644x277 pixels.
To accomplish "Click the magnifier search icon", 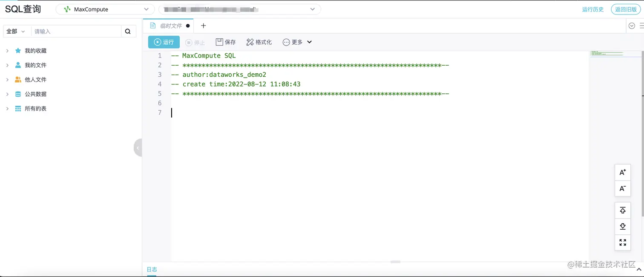I will click(128, 32).
